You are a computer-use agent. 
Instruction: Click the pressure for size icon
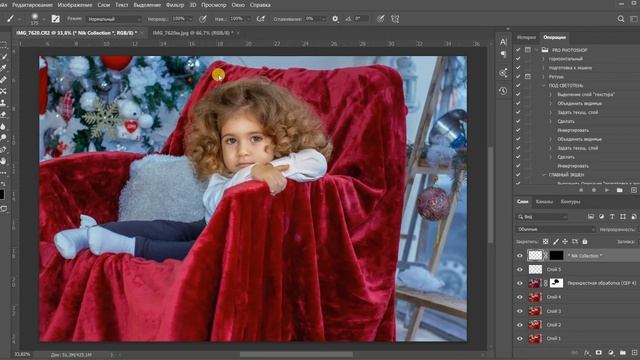point(380,19)
